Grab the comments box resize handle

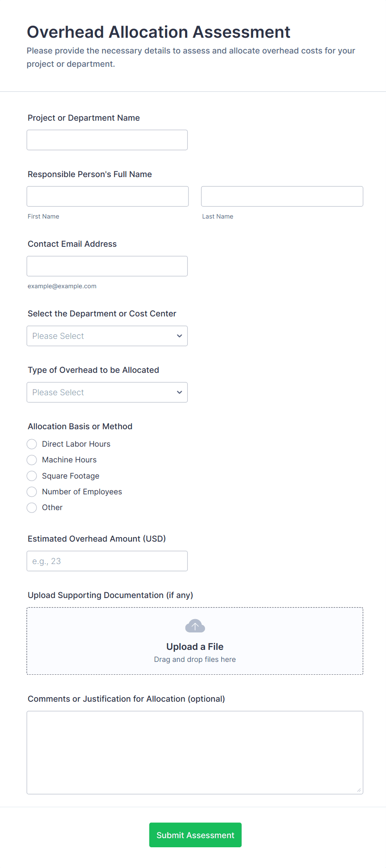359,790
